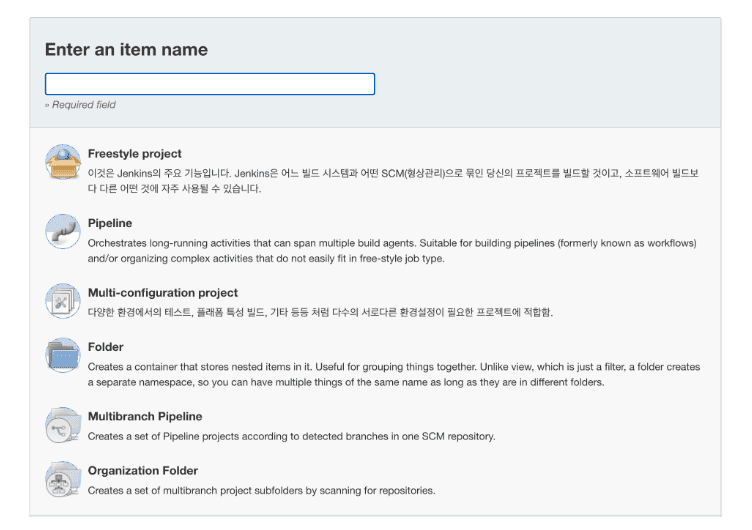Choose the Multi-configuration project title

click(x=163, y=293)
